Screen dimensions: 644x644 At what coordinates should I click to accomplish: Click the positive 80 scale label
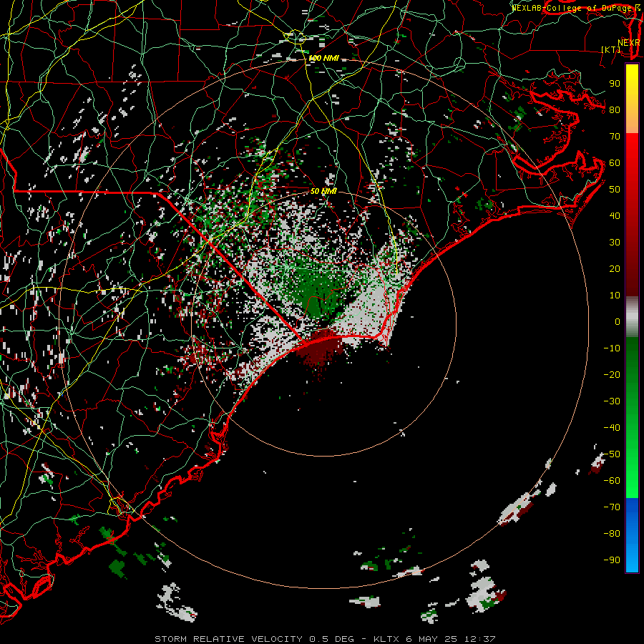pos(615,110)
